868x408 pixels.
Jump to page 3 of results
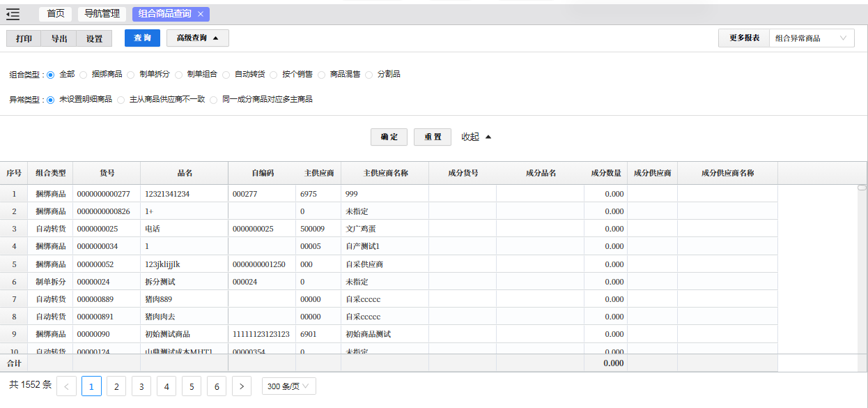coord(141,386)
